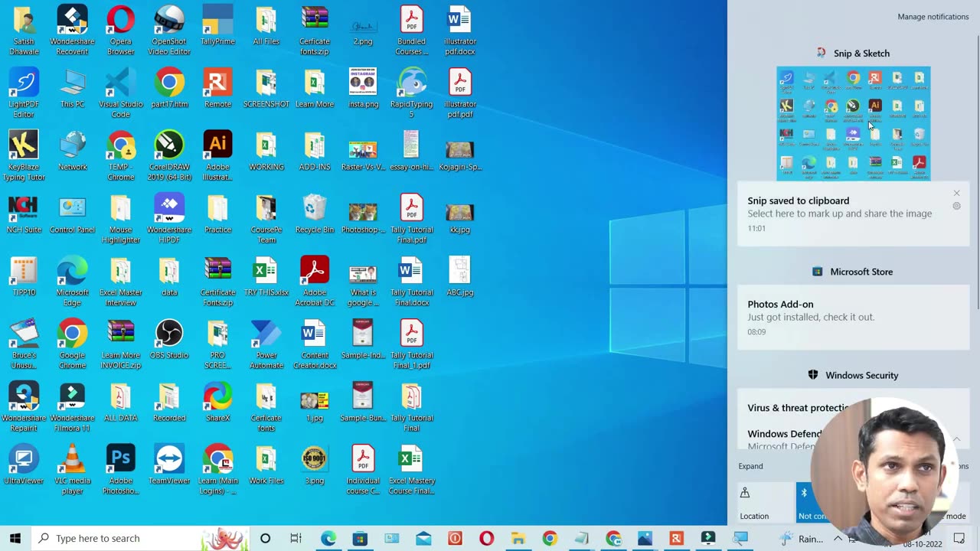The height and width of the screenshot is (551, 980).
Task: Open Cortana from the taskbar
Action: coord(265,539)
